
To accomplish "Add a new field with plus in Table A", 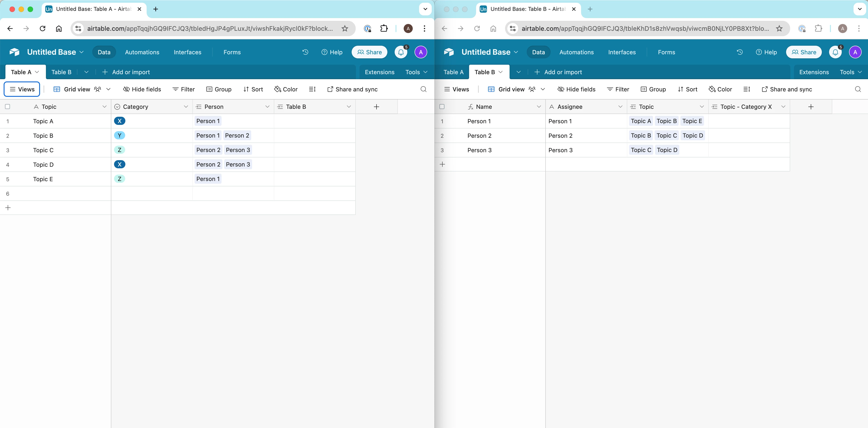I will 376,107.
